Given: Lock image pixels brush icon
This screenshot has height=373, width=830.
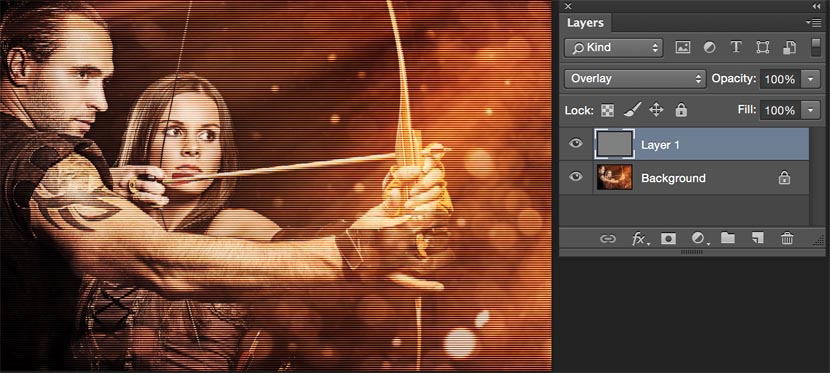Looking at the screenshot, I should [x=632, y=110].
